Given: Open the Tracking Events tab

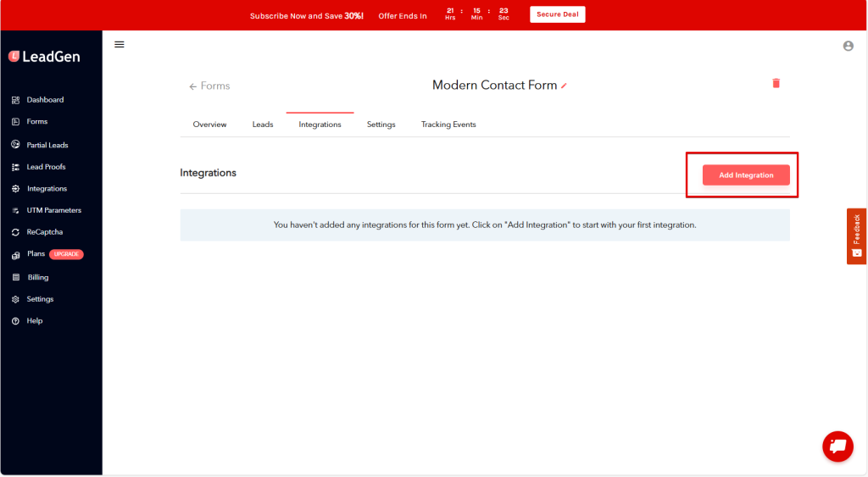Looking at the screenshot, I should pyautogui.click(x=448, y=125).
